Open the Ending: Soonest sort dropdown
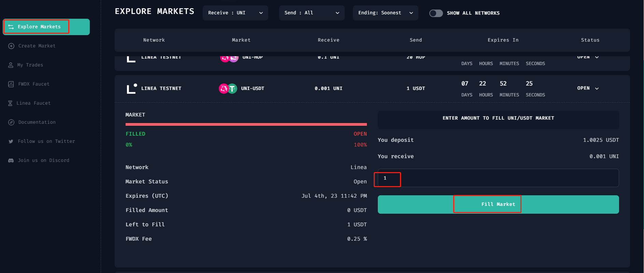 click(x=385, y=13)
